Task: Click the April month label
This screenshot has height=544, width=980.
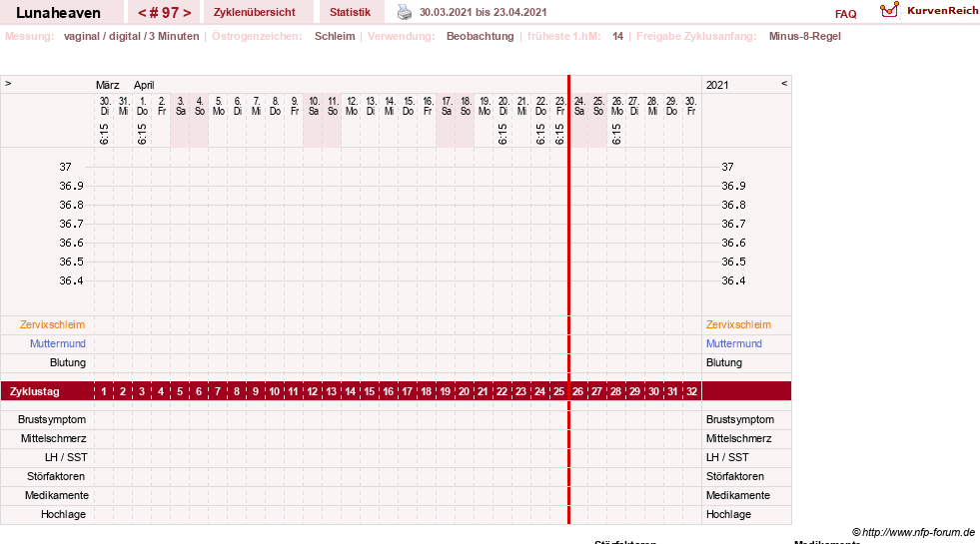Action: point(144,85)
